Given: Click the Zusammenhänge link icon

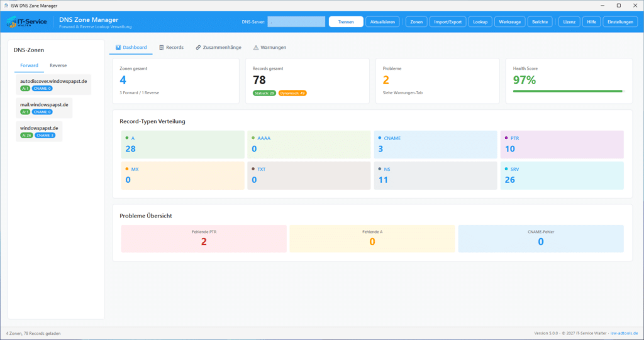Looking at the screenshot, I should click(x=198, y=48).
